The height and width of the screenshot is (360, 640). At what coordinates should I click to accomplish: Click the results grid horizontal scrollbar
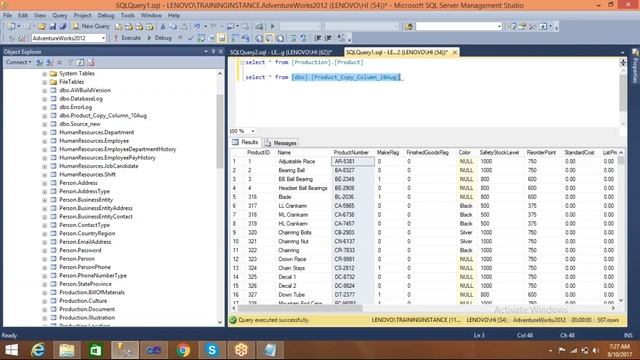pos(300,308)
